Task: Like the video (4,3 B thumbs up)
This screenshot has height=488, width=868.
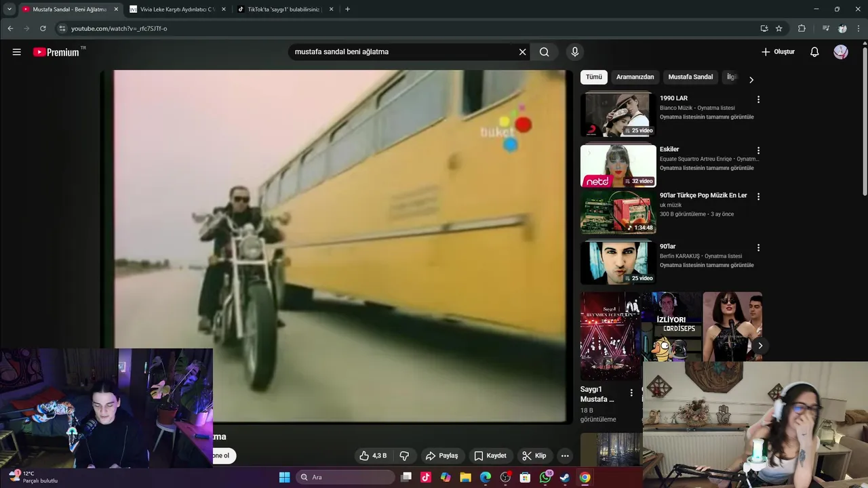Action: 373,455
